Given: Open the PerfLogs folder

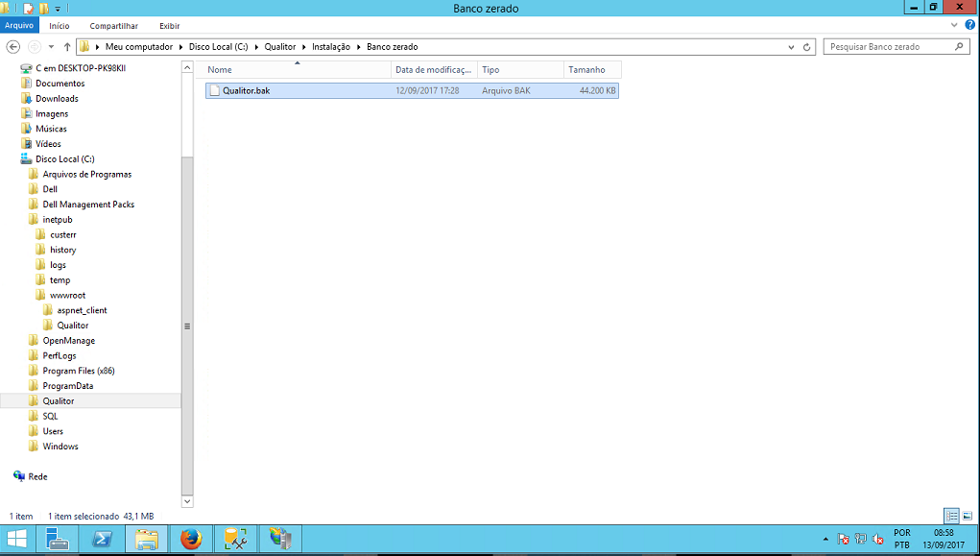Looking at the screenshot, I should coord(60,356).
